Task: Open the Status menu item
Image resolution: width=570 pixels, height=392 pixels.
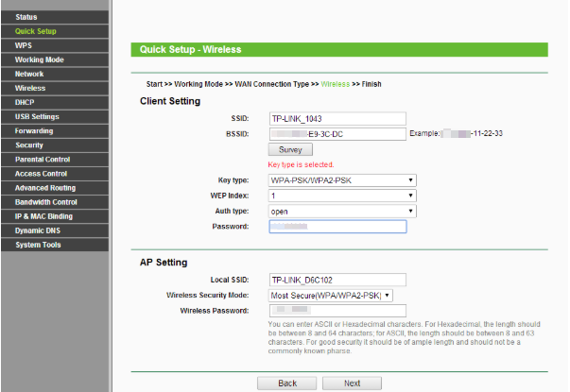Action: tap(26, 17)
